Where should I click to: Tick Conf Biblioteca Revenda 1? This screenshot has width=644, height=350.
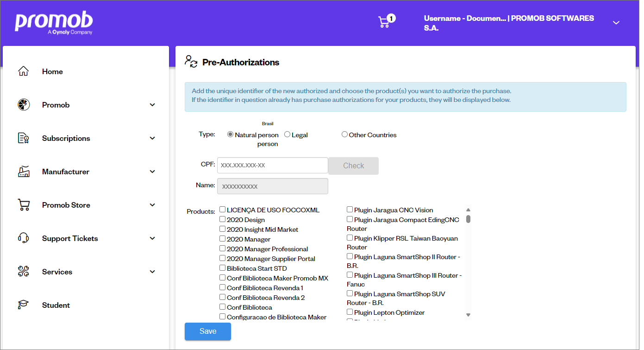pyautogui.click(x=223, y=287)
